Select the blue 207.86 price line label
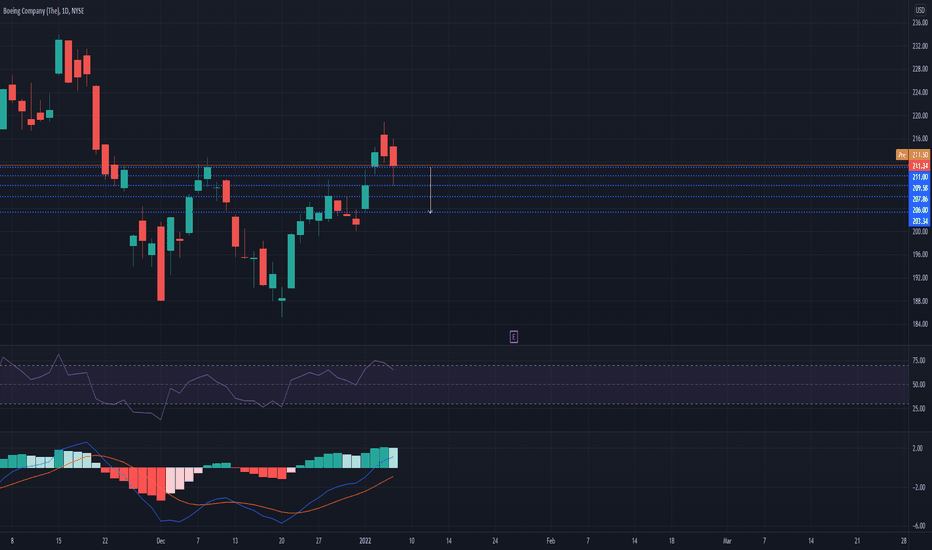Screen dimensions: 932x550 [920, 199]
